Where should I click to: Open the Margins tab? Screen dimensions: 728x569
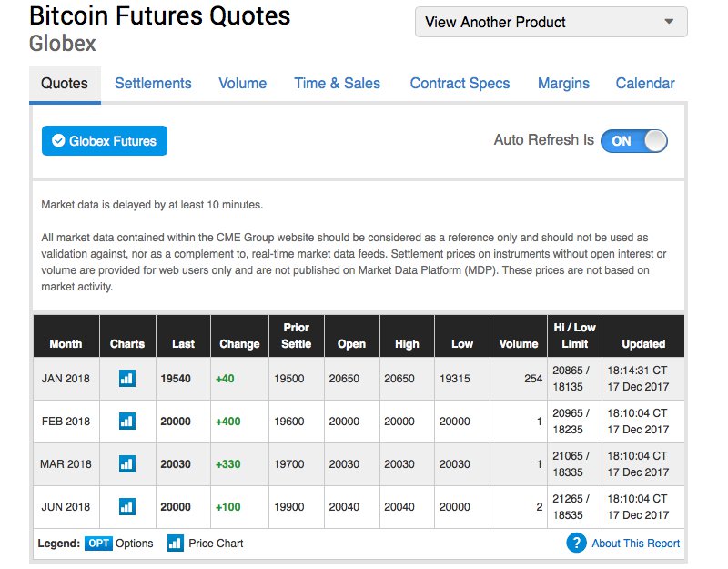[563, 84]
